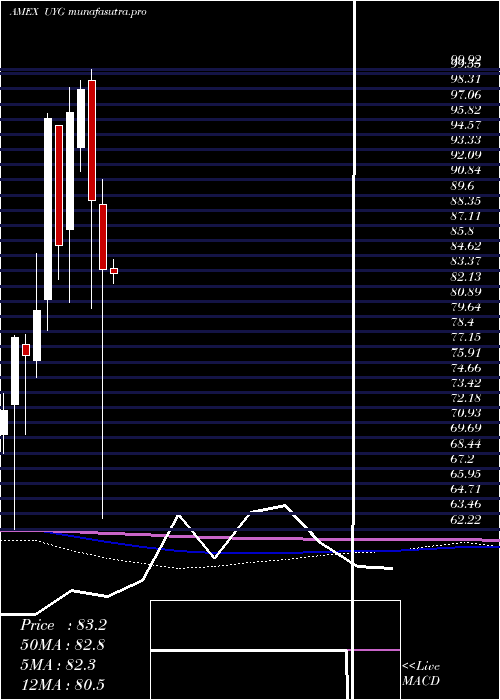The image size is (500, 700).
Task: Click the 79.64 price label
Action: click(x=466, y=307)
